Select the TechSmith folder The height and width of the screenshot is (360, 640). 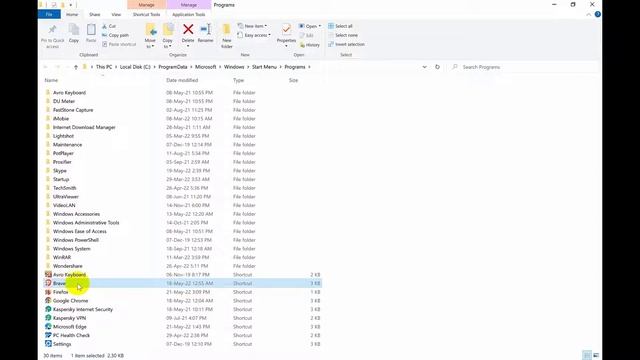(64, 188)
